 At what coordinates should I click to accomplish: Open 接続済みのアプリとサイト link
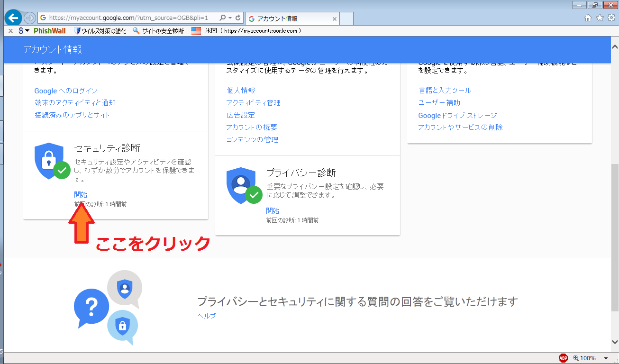click(x=72, y=115)
